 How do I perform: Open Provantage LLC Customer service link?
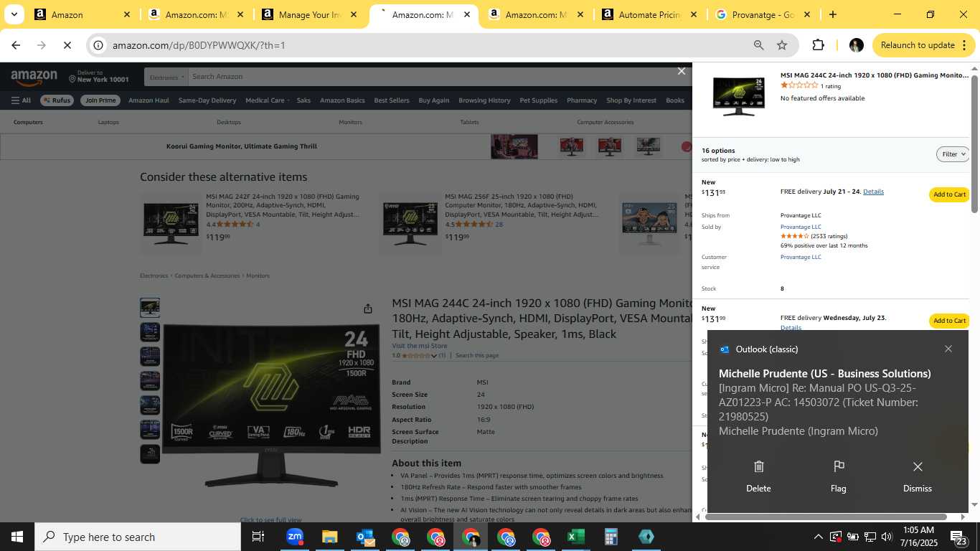click(801, 257)
